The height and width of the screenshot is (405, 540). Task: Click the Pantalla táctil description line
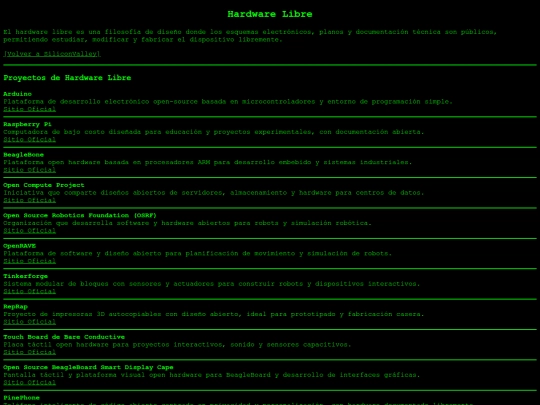pos(212,375)
